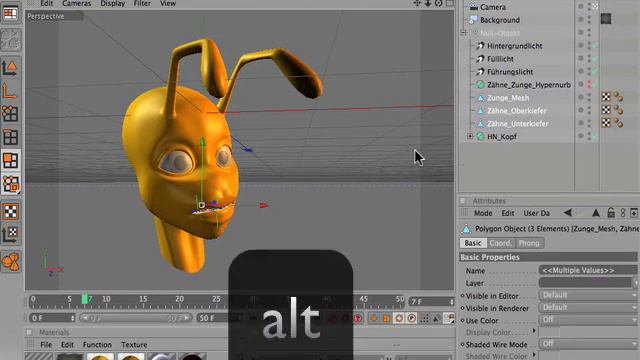Image resolution: width=640 pixels, height=360 pixels.
Task: Click the rotate-view icon in viewport header
Action: pos(438,3)
